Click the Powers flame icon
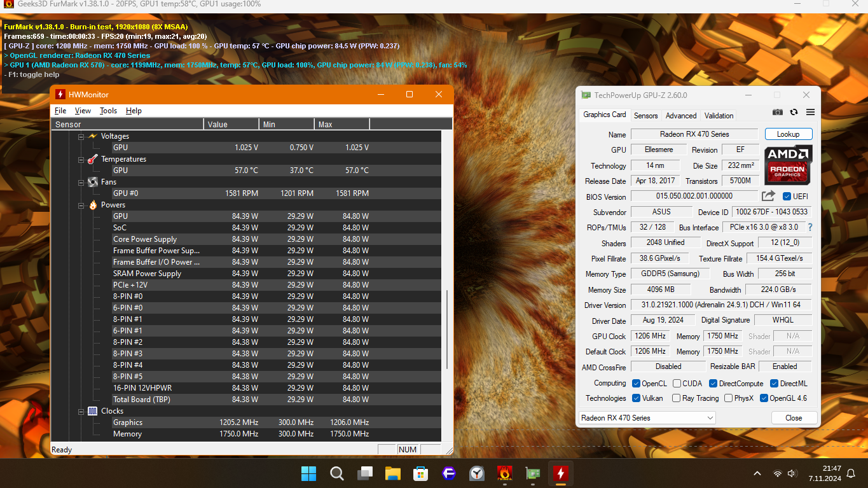This screenshot has width=868, height=488. [x=93, y=205]
